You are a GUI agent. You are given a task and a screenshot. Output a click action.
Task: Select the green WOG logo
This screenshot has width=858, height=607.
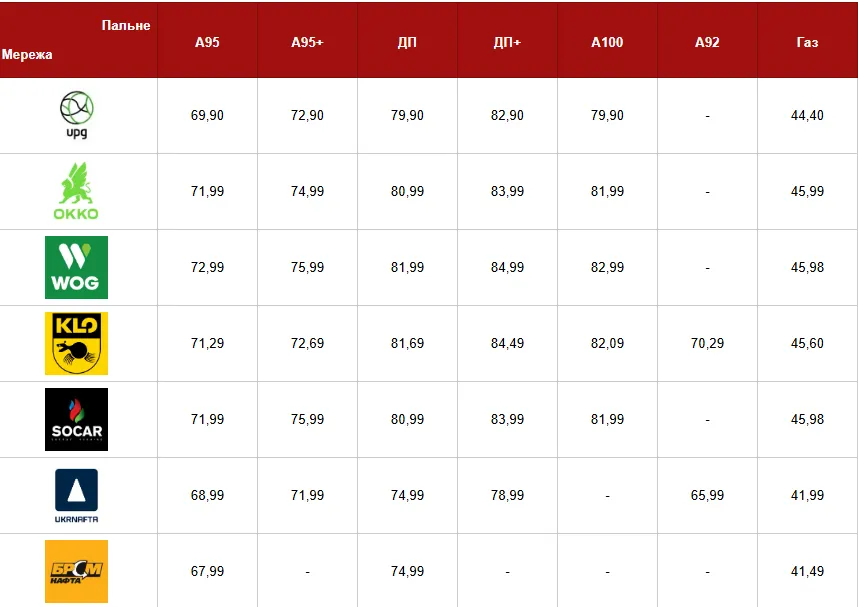pyautogui.click(x=77, y=267)
